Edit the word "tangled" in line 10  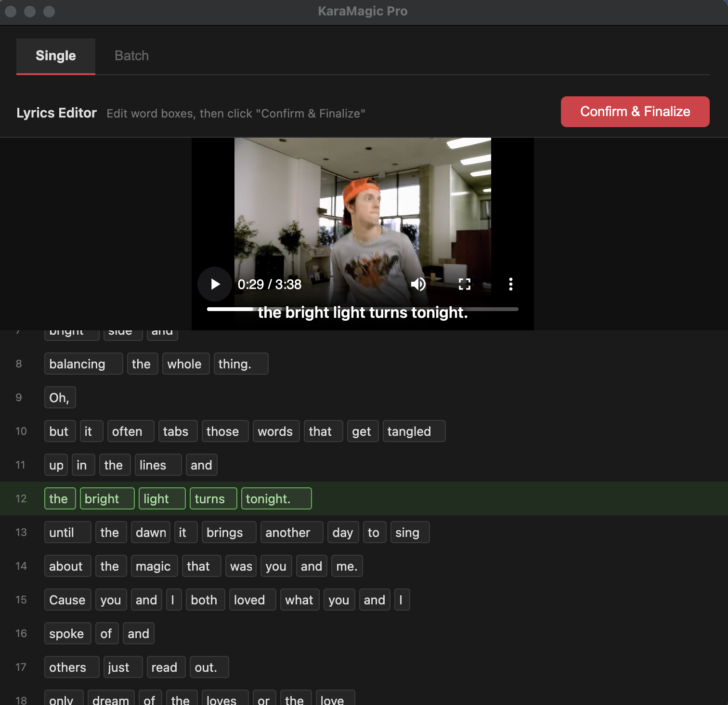click(x=414, y=431)
